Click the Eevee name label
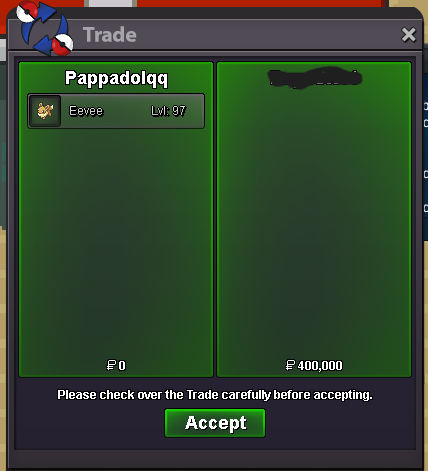The image size is (428, 471). click(x=86, y=111)
